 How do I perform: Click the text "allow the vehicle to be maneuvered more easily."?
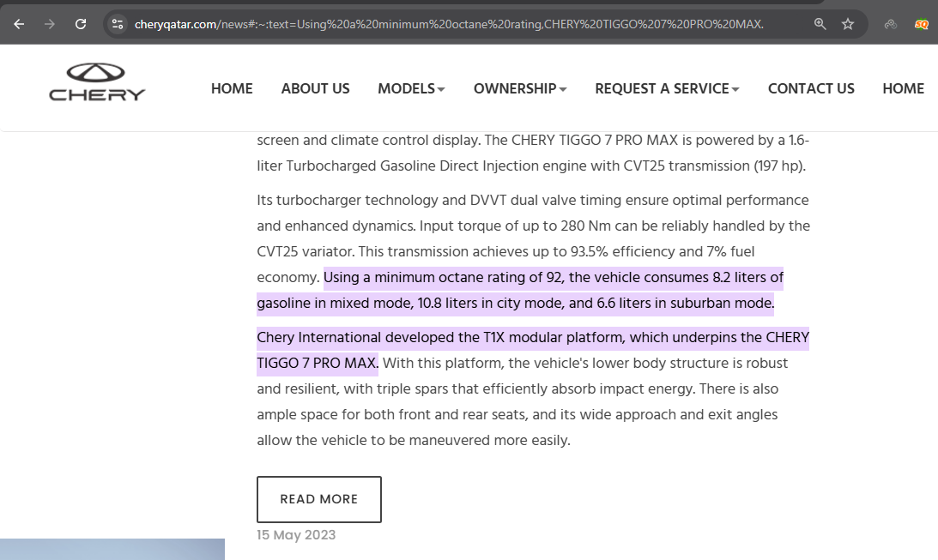(x=414, y=441)
